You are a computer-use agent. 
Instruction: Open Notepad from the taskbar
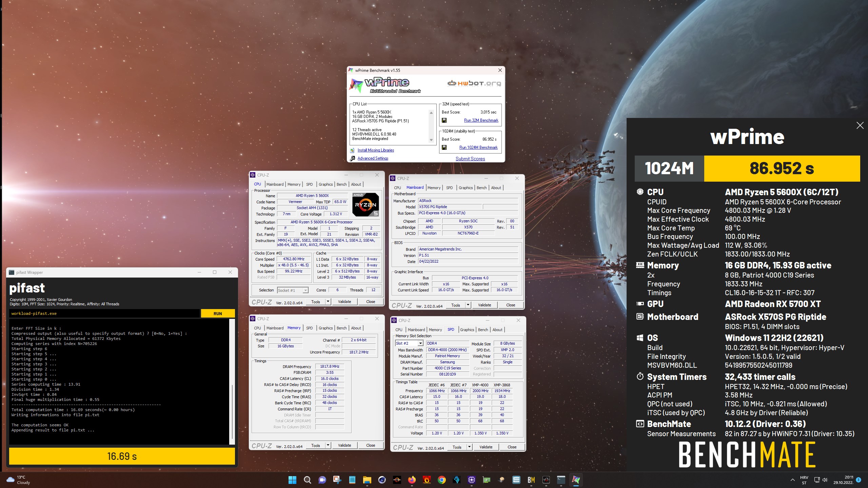[x=352, y=480]
